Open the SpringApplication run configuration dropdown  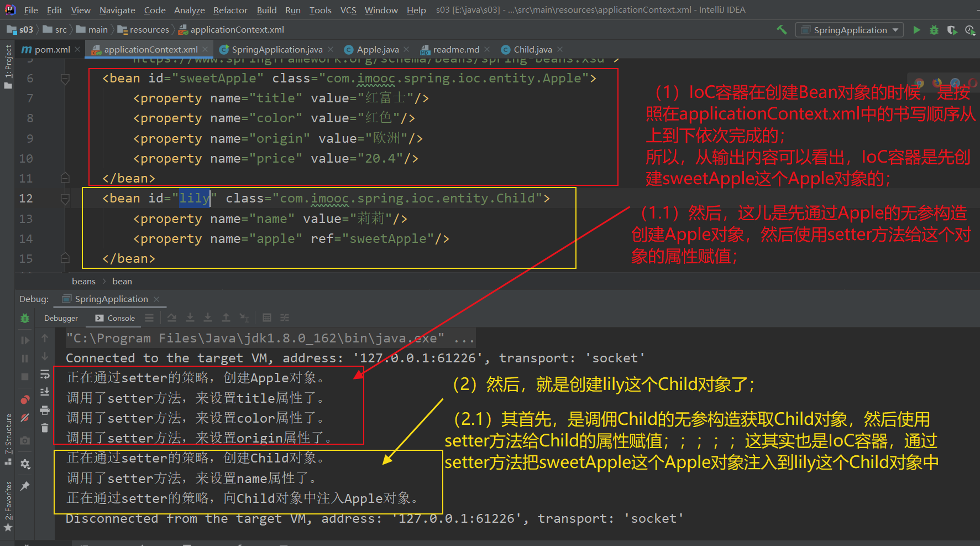[895, 30]
